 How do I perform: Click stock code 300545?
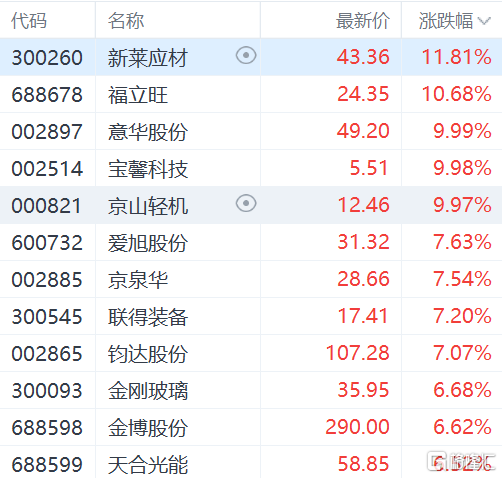coord(47,317)
